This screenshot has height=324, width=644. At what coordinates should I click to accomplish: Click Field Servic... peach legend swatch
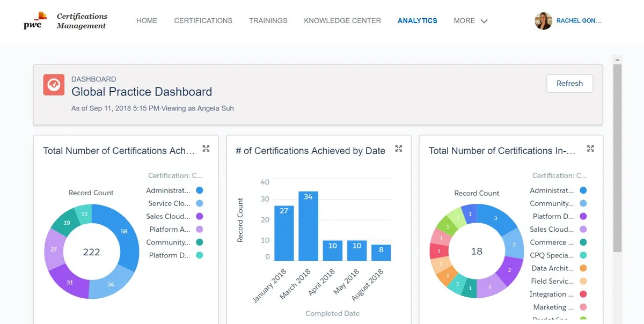(x=583, y=281)
